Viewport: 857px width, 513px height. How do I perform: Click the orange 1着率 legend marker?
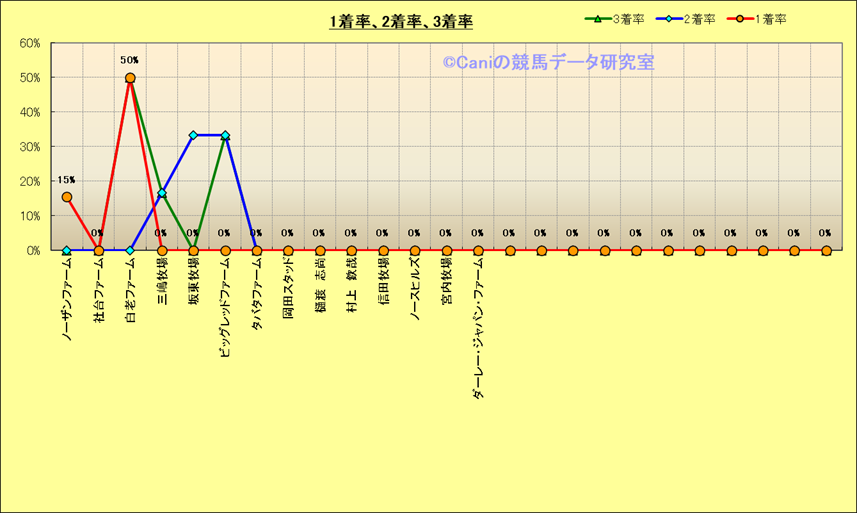tap(738, 19)
